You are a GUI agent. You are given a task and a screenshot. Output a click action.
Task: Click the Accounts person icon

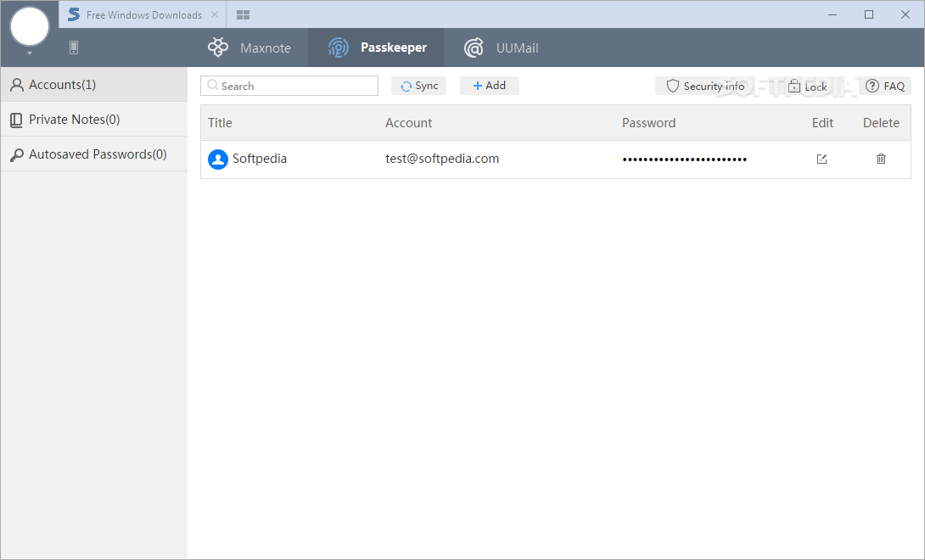17,85
